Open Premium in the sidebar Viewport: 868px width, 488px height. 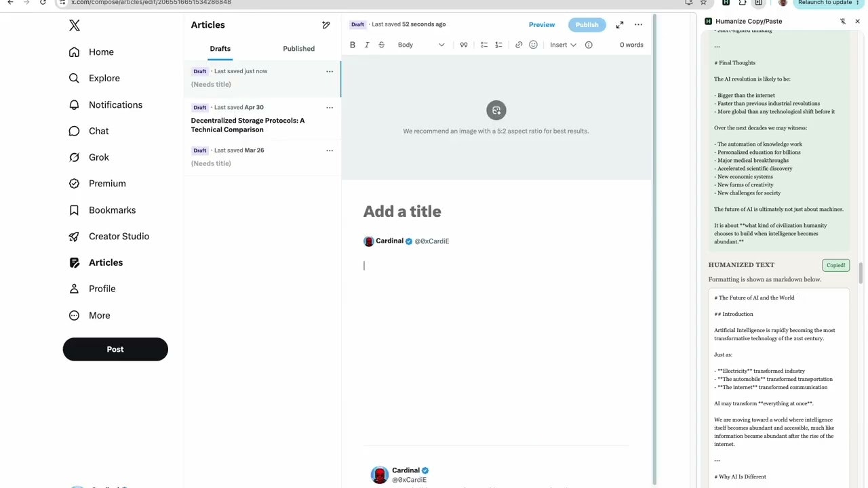pos(98,184)
